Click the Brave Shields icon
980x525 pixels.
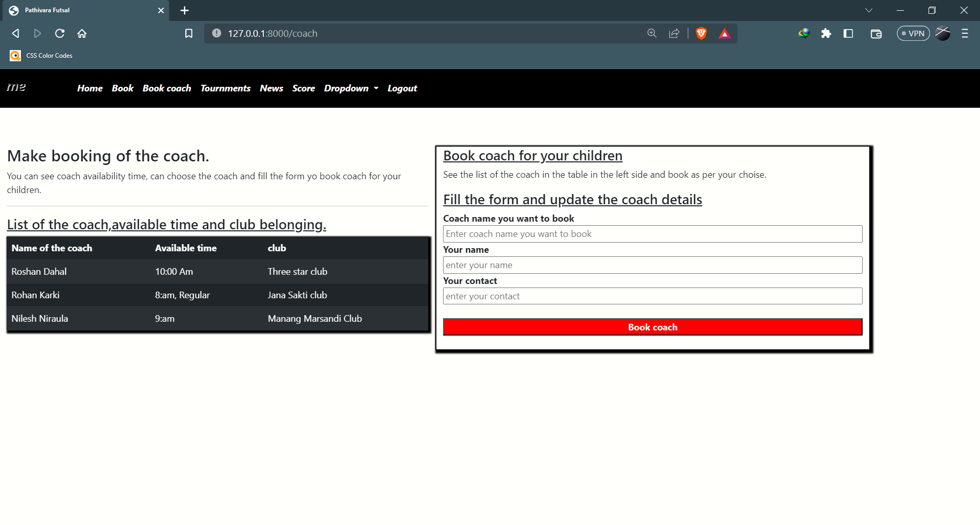701,33
